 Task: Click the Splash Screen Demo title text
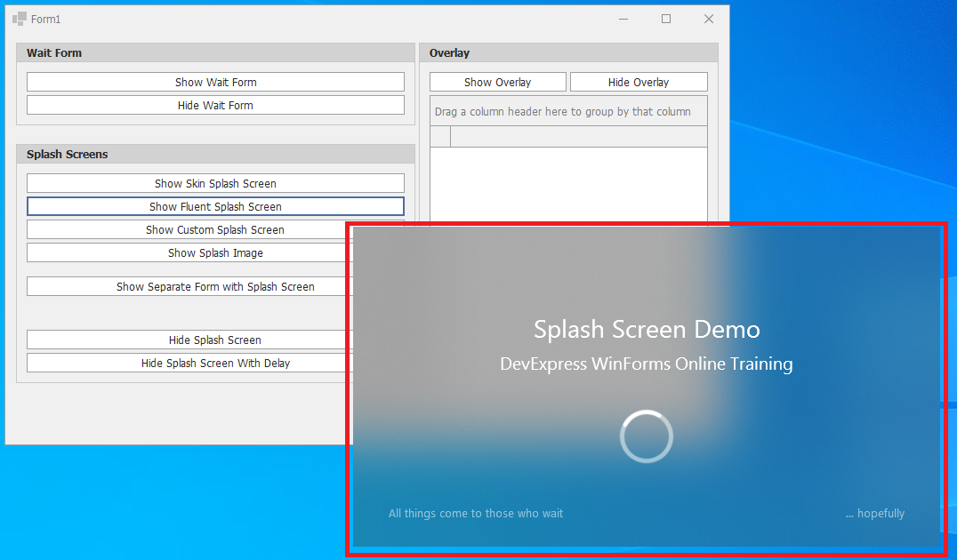click(647, 330)
